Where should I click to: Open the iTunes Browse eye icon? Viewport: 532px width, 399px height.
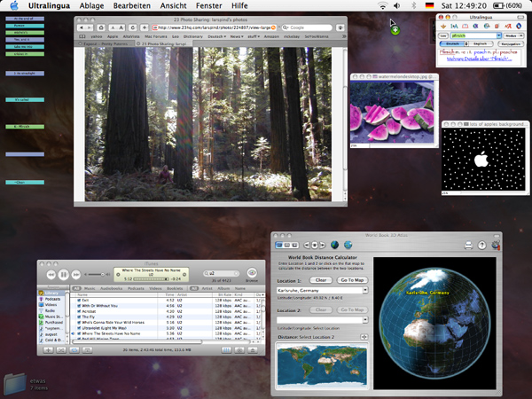(252, 272)
